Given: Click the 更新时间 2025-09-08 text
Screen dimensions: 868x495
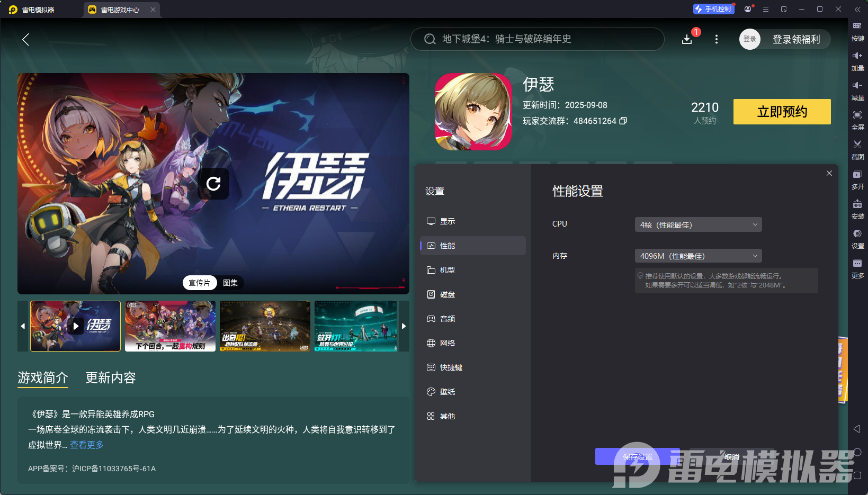Looking at the screenshot, I should point(565,105).
